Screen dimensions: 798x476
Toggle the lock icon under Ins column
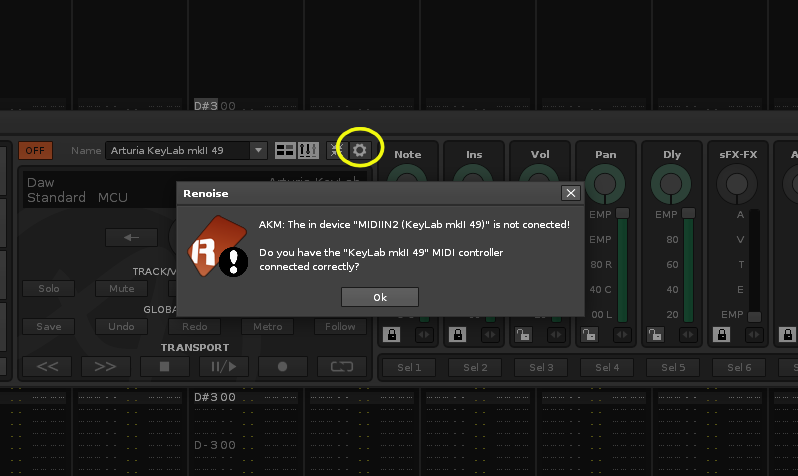458,334
